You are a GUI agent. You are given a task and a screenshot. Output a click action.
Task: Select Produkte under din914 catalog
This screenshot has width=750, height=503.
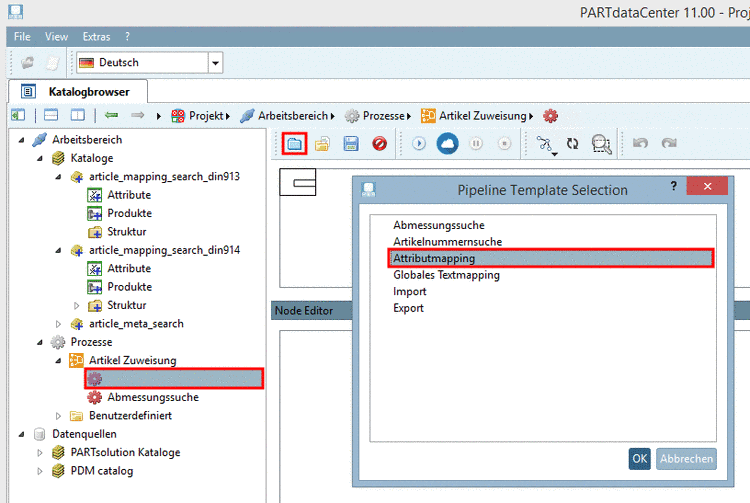coord(130,287)
